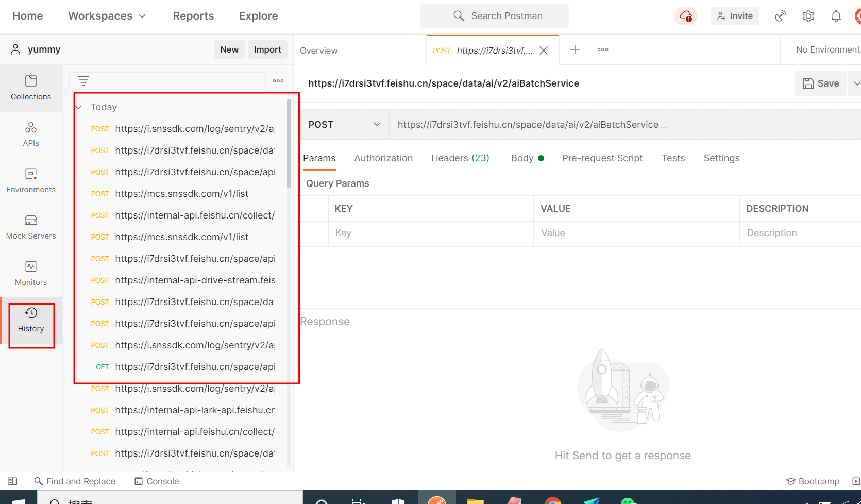
Task: Open the Mock Servers sidebar panel
Action: [31, 227]
